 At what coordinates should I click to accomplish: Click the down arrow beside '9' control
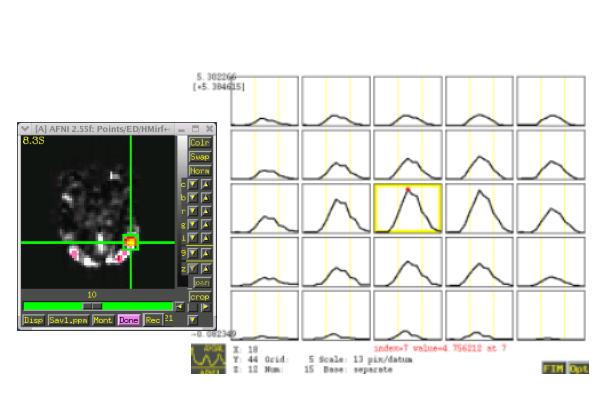[193, 253]
